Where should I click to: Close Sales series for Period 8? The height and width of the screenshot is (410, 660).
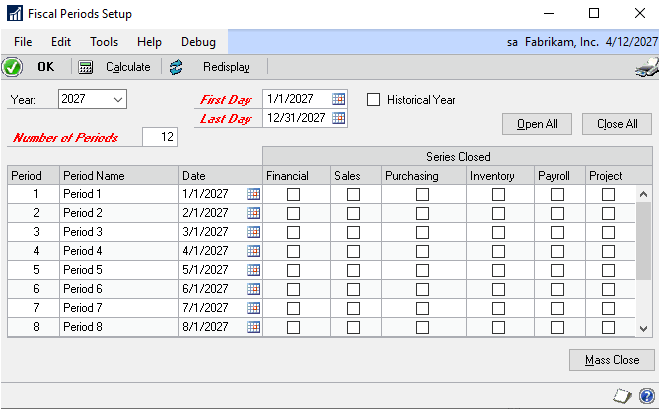354,327
